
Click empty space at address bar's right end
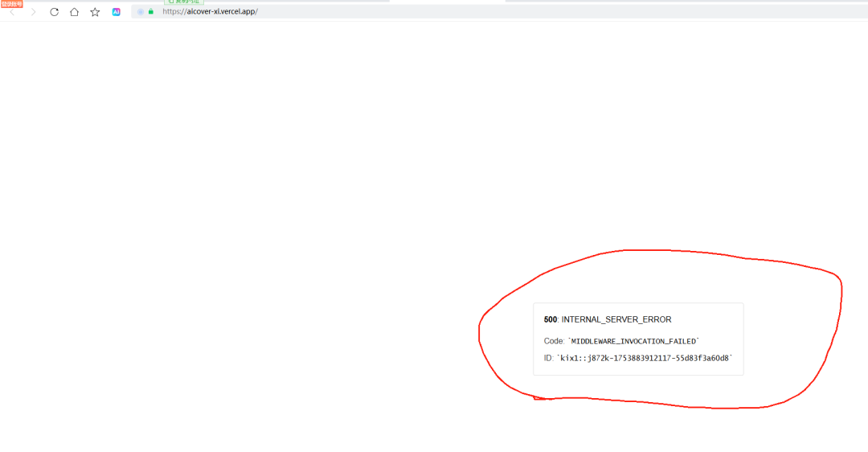coord(723,12)
